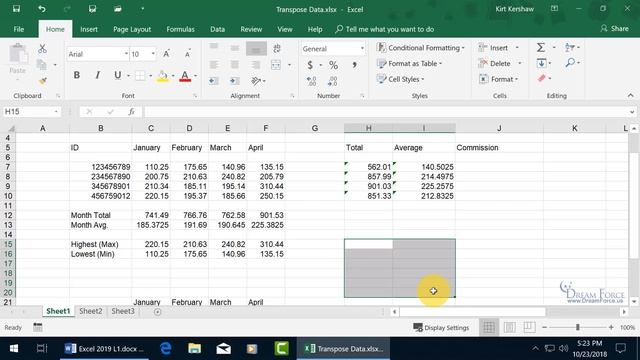Select Page Break Preview in status bar
The width and height of the screenshot is (640, 360).
point(529,327)
